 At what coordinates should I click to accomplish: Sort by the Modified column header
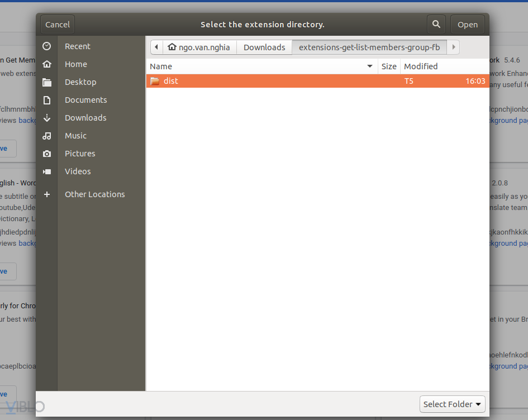coord(445,66)
